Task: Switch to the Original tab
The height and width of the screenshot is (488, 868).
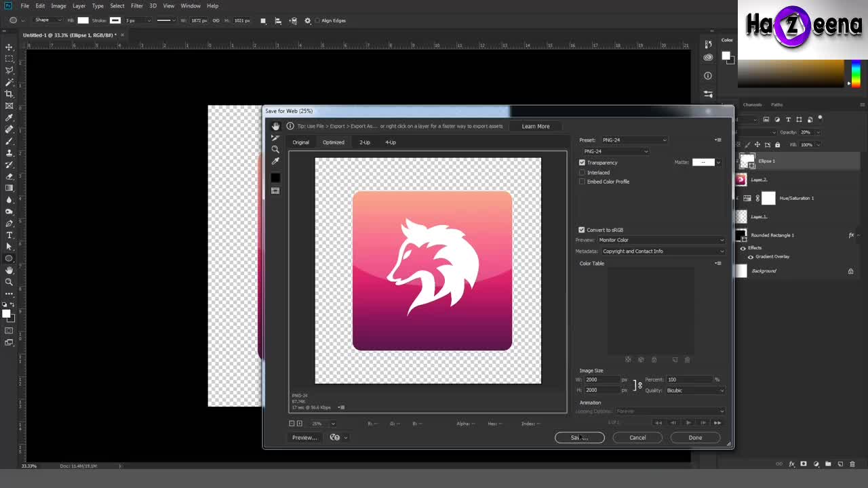Action: click(300, 142)
